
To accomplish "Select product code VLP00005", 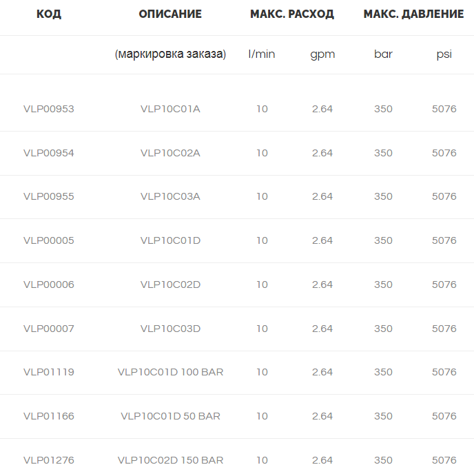I will point(49,240).
